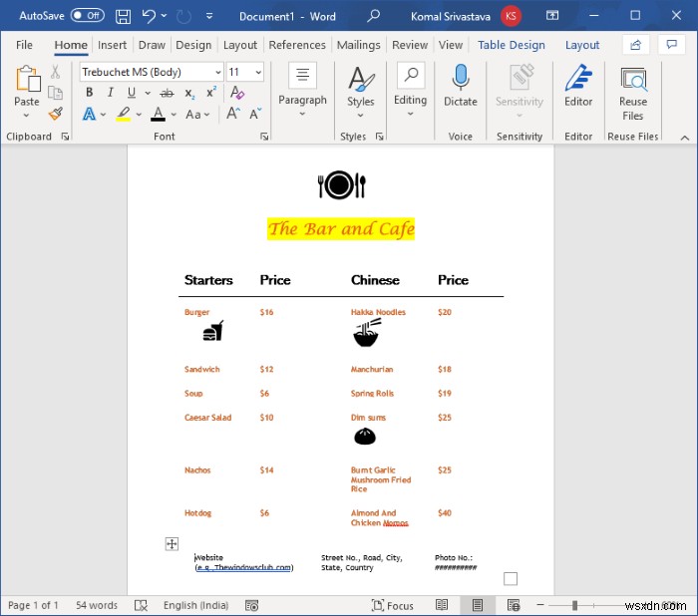The image size is (698, 616).
Task: Increase font size with Grow Font
Action: click(x=233, y=114)
